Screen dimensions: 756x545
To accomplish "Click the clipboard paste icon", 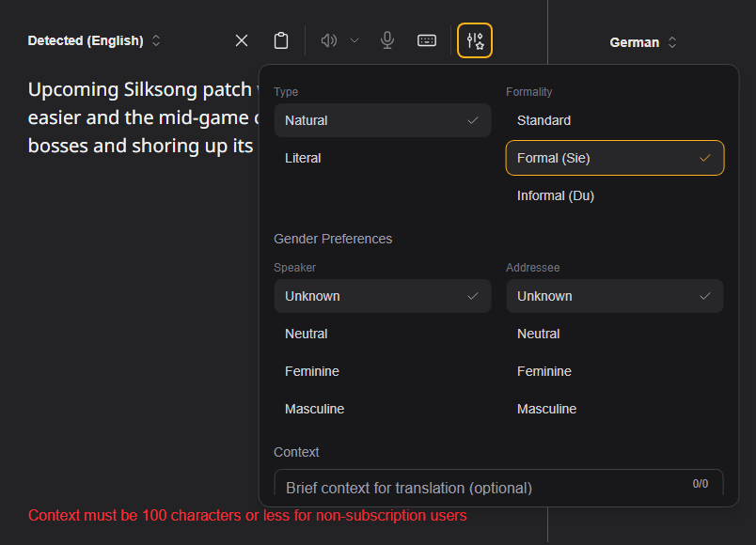I will (280, 40).
